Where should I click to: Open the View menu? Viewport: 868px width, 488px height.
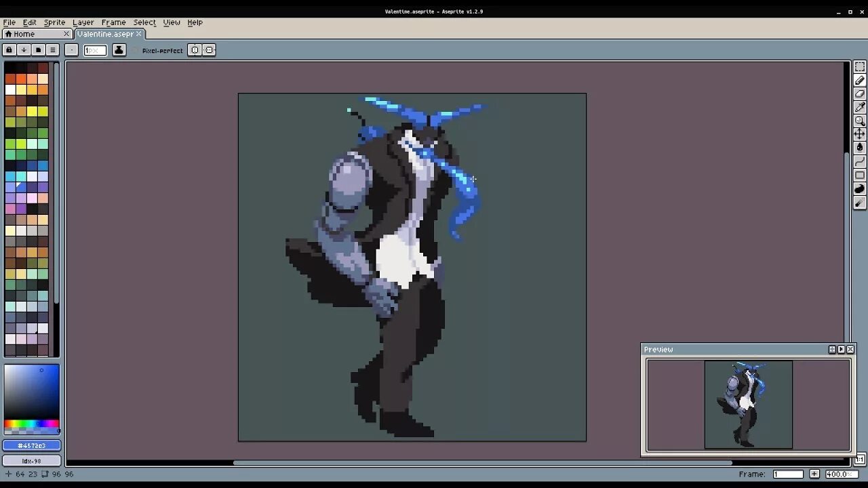tap(172, 22)
